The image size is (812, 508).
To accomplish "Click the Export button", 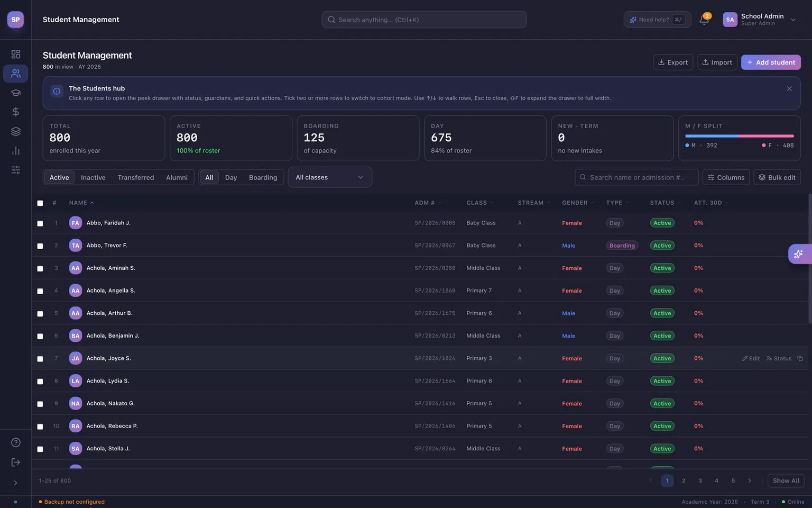I will [673, 62].
